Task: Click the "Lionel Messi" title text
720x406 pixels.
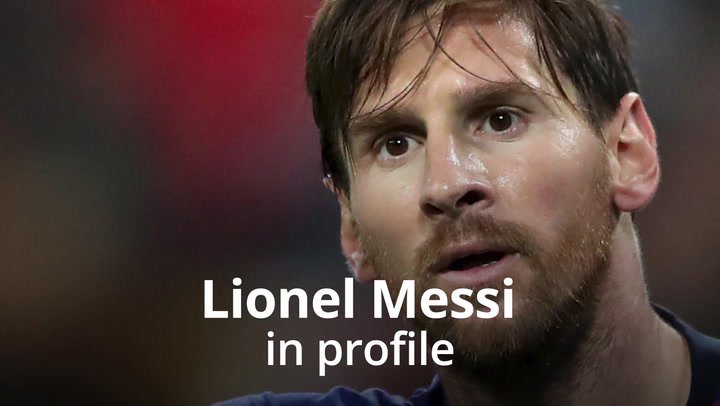Action: click(x=358, y=299)
